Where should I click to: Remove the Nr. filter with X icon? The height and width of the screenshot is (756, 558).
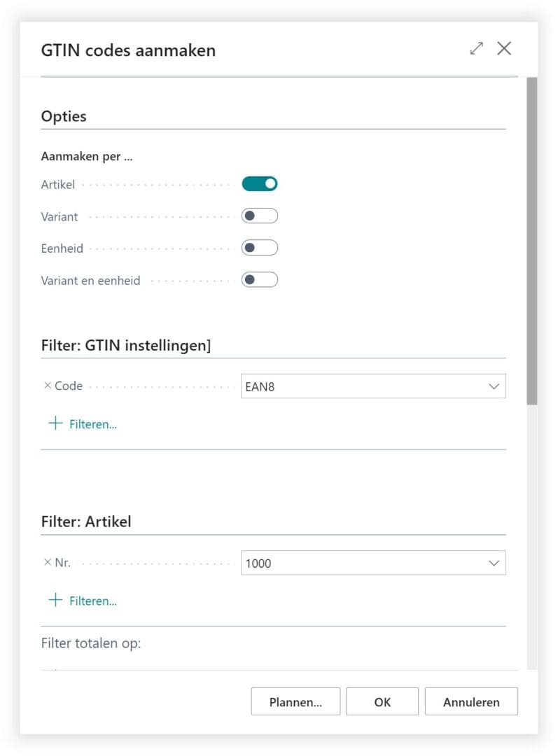(x=48, y=562)
